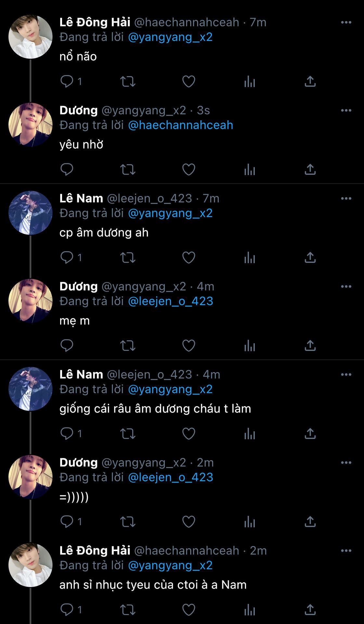View analytics of the "yêu nhờ" reply
Screen dimensions: 364x624
250,169
